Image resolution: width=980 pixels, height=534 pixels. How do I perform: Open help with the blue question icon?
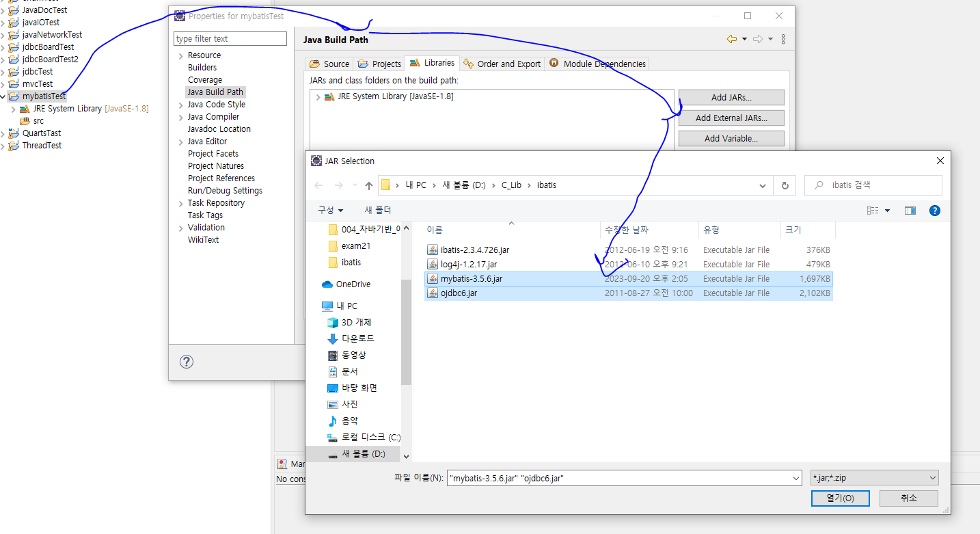point(935,211)
